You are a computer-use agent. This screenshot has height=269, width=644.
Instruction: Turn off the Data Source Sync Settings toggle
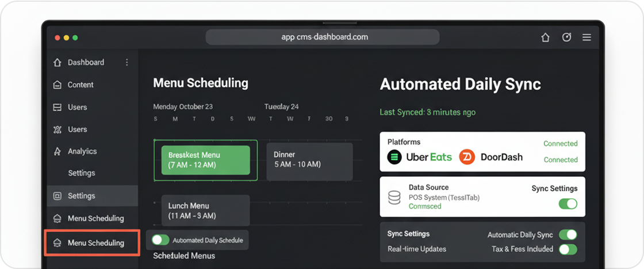click(568, 204)
